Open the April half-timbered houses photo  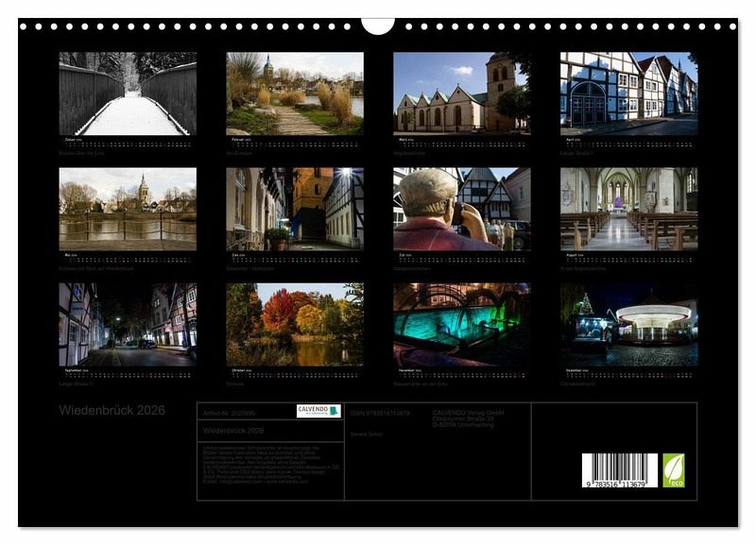coord(629,94)
